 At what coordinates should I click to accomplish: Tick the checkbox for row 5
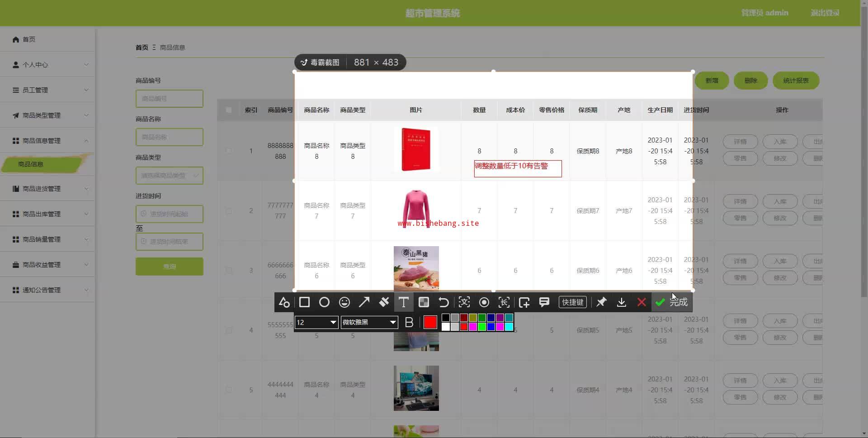coord(229,390)
